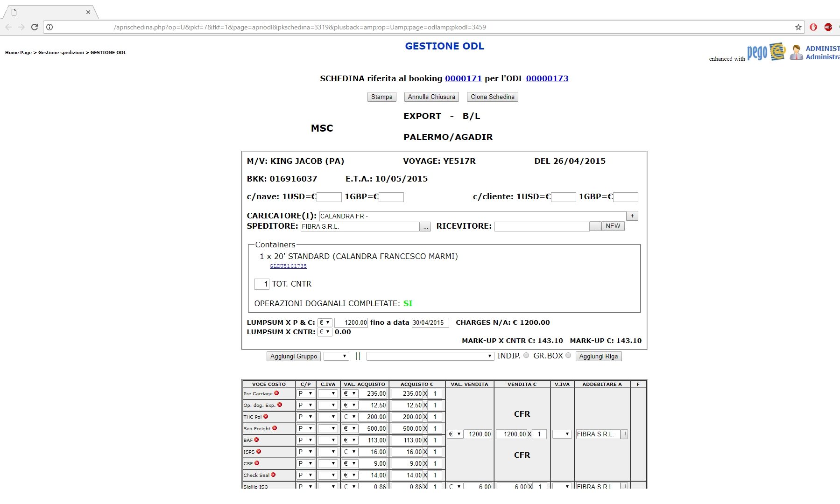
Task: Click the NEW ricevitore button
Action: 613,226
